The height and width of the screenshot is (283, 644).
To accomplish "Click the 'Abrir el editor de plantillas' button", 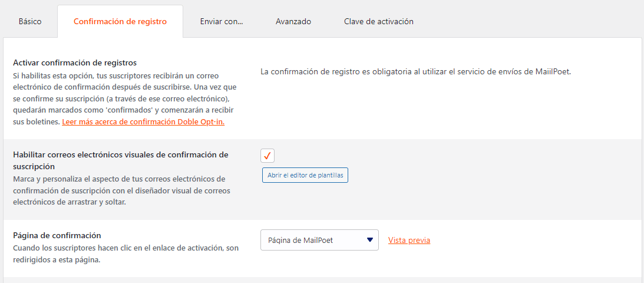I will (305, 175).
